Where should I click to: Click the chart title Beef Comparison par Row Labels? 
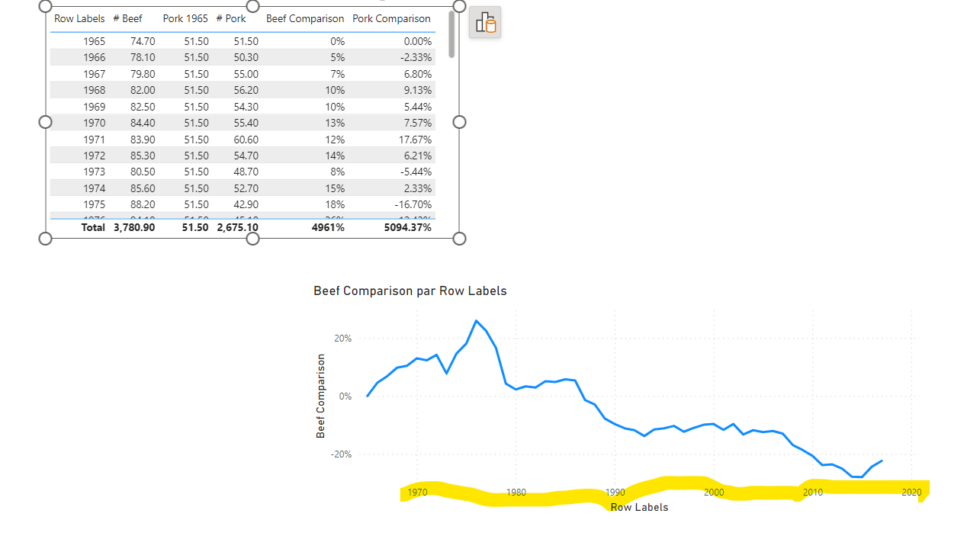click(x=410, y=290)
